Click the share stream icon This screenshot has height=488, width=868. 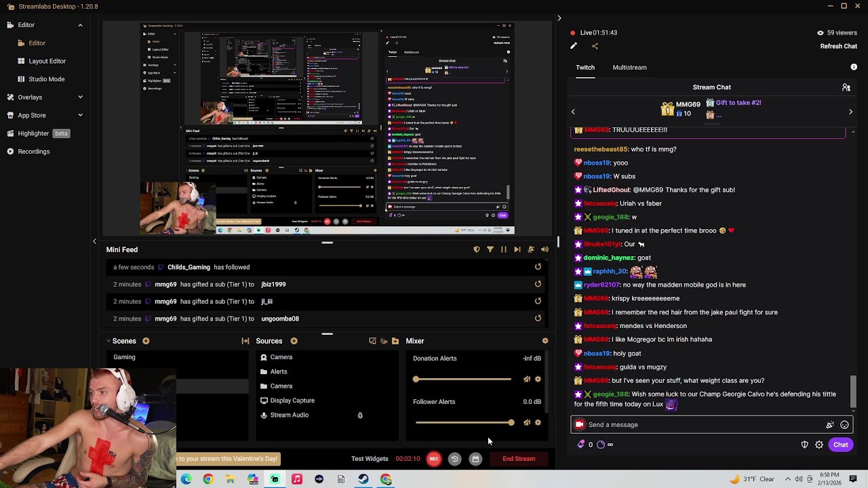(595, 46)
